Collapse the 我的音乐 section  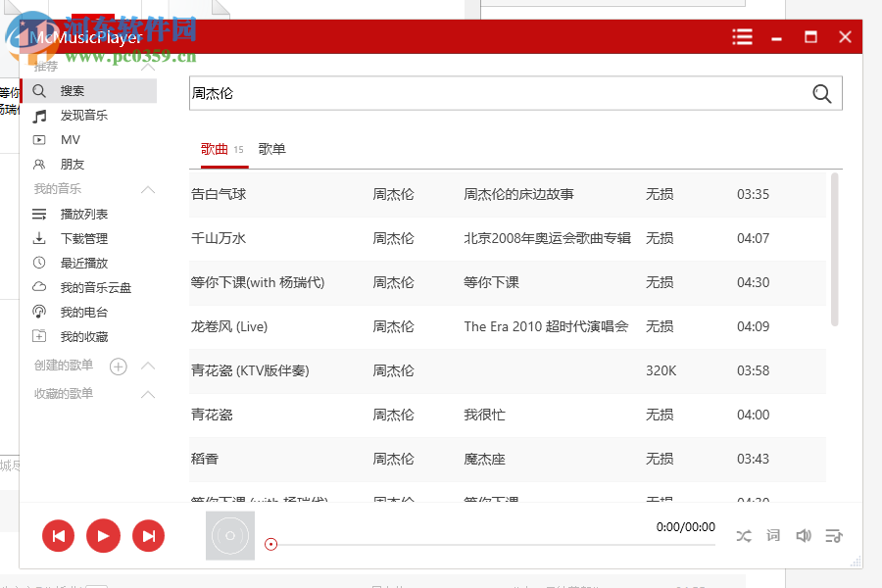149,188
